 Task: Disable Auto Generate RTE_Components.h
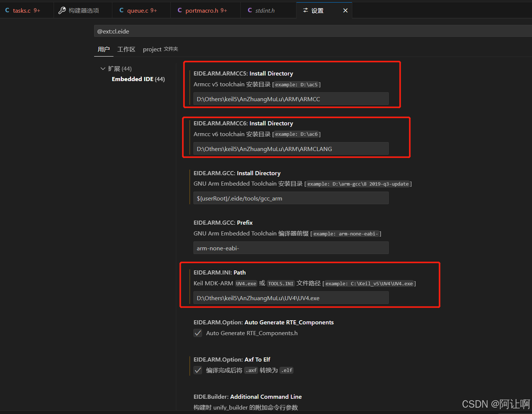click(198, 333)
